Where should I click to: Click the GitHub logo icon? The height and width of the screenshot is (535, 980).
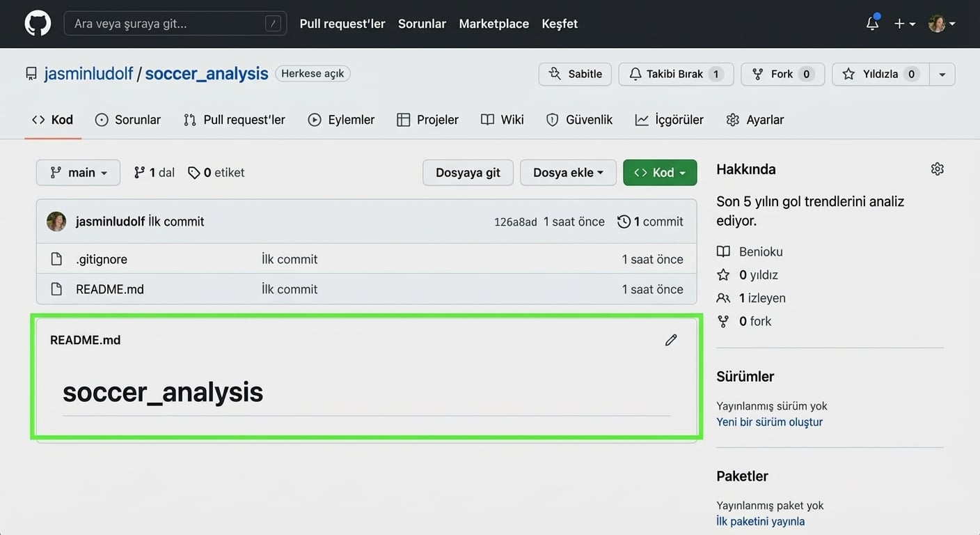click(38, 24)
